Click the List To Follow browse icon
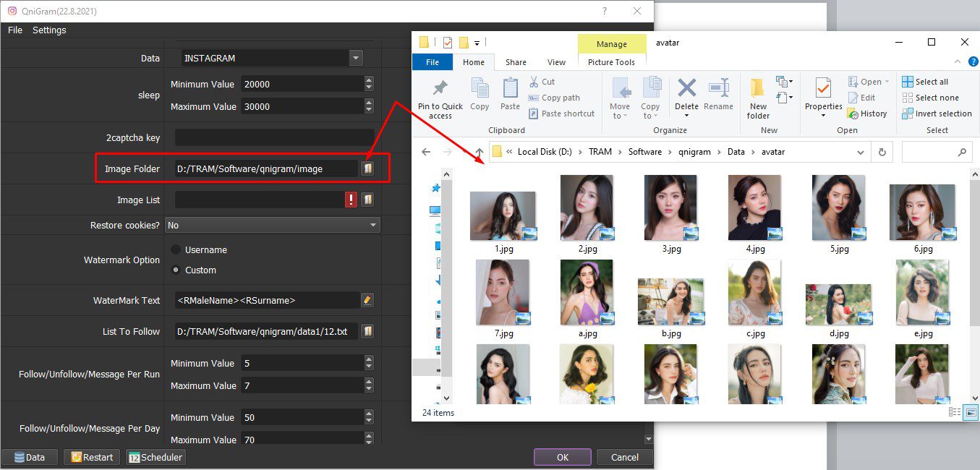 tap(367, 331)
